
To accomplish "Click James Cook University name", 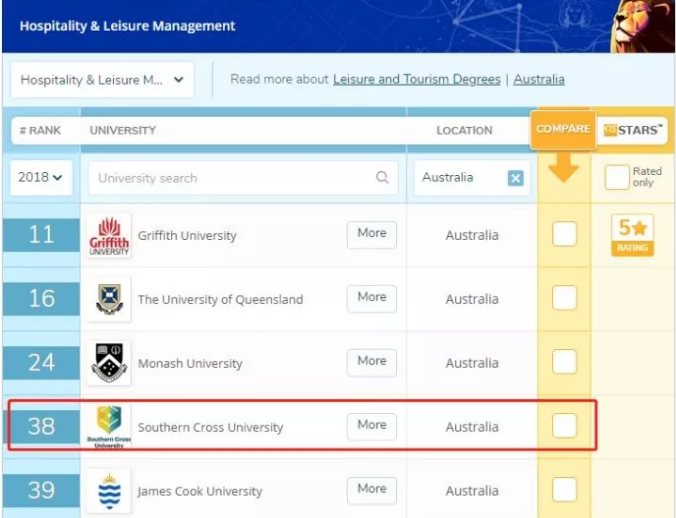I will 200,491.
